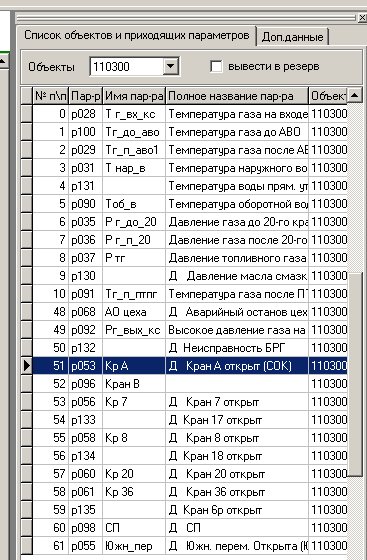This screenshot has height=560, width=367.
Task: Click the Объекты field showing 110300
Action: coord(127,66)
